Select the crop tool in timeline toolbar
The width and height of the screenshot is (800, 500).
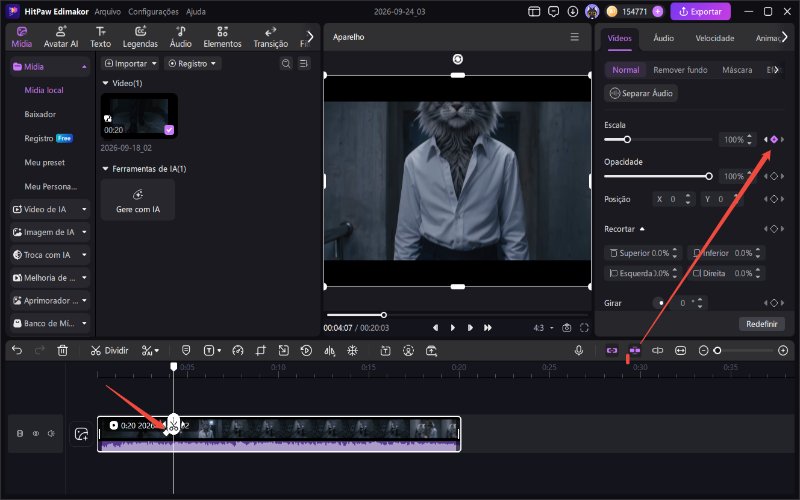[x=261, y=351]
